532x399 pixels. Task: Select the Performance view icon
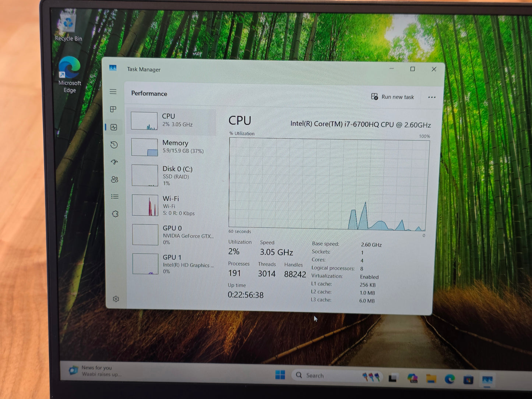coord(113,127)
